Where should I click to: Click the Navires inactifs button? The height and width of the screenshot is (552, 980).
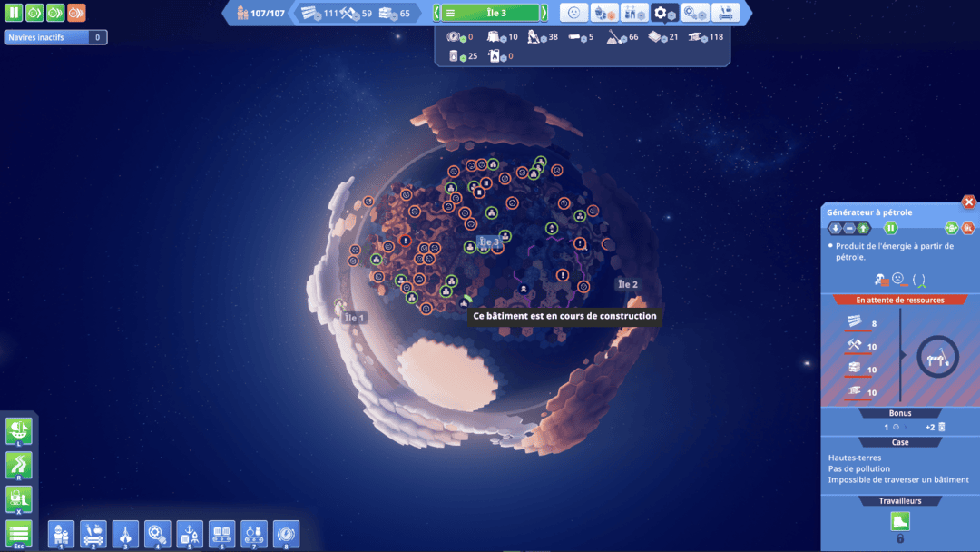[55, 37]
